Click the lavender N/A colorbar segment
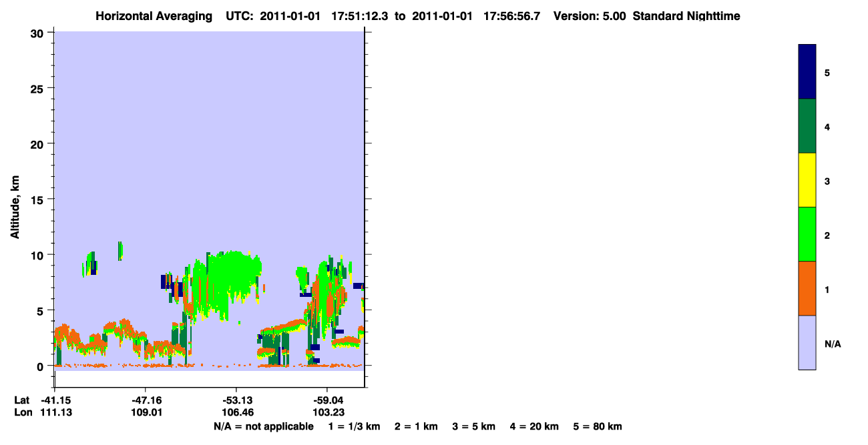 pos(807,342)
